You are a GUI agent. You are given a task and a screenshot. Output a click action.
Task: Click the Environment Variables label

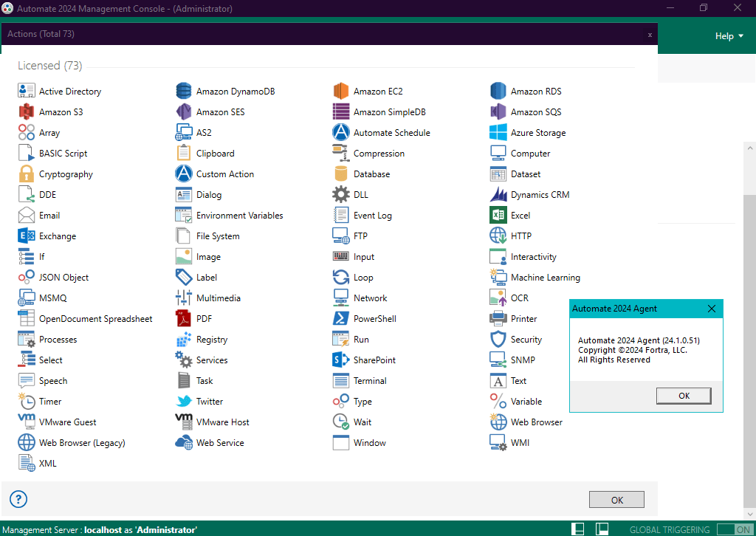tap(240, 216)
